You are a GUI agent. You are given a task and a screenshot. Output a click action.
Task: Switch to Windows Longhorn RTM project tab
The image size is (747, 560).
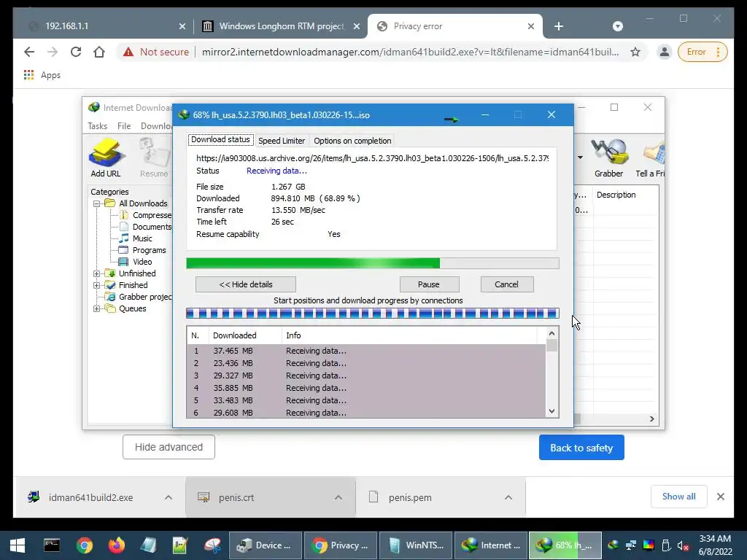pyautogui.click(x=281, y=26)
